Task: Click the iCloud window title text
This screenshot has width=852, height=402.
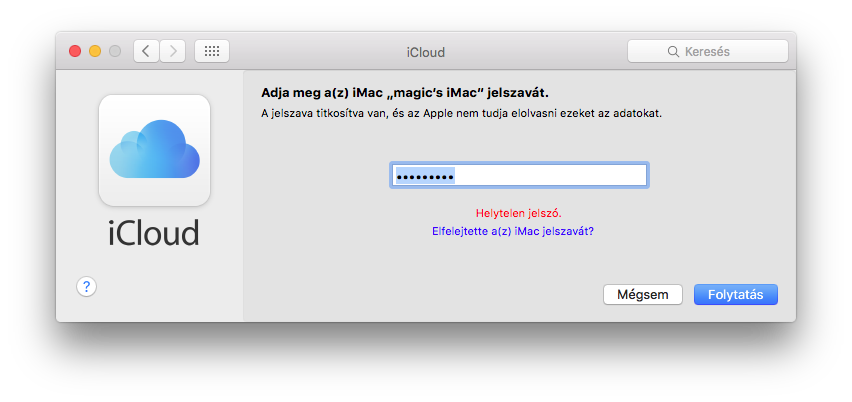Action: pos(426,52)
